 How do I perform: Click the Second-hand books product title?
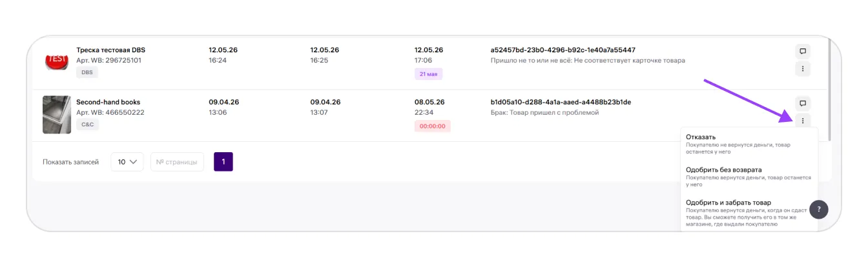click(x=108, y=102)
